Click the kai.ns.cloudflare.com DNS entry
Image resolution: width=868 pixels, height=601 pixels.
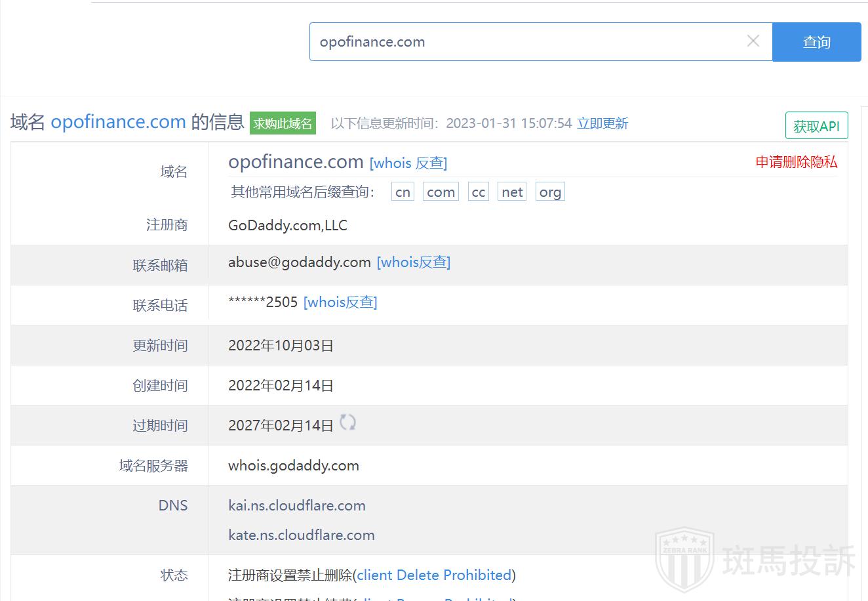297,506
